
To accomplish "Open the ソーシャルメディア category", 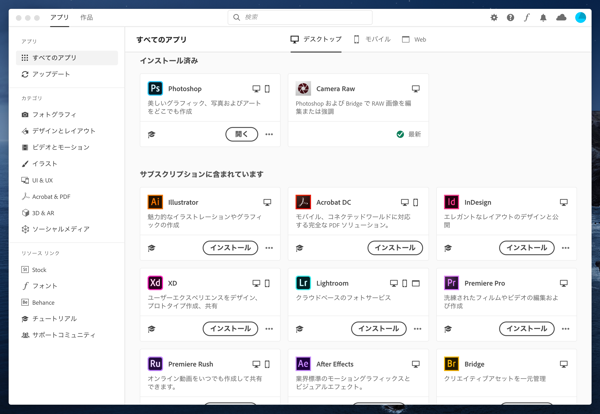I will click(x=55, y=229).
